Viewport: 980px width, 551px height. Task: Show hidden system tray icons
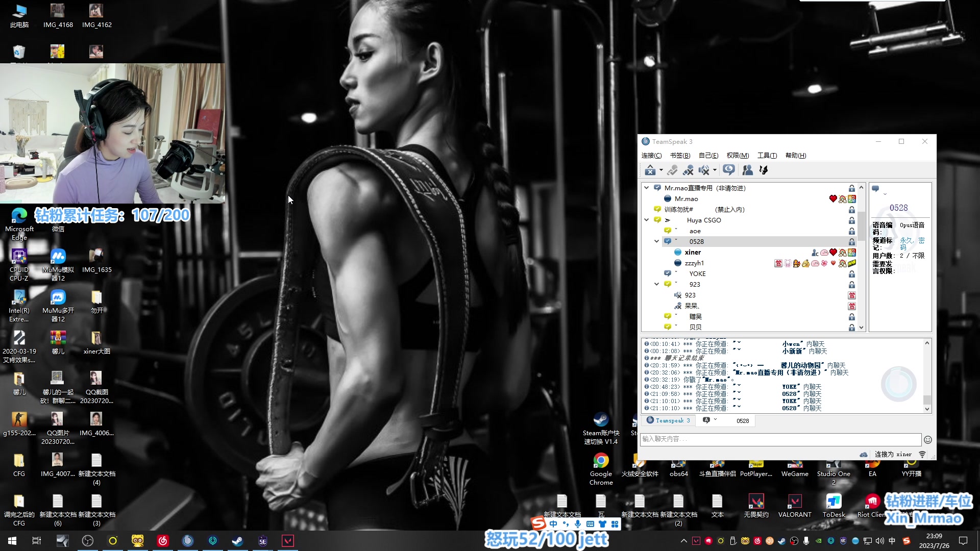pyautogui.click(x=683, y=541)
